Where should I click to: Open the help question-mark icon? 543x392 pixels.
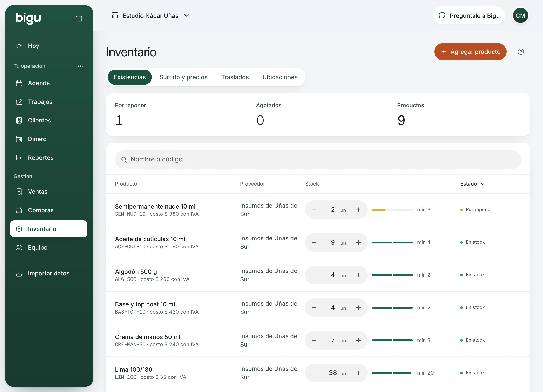point(521,52)
